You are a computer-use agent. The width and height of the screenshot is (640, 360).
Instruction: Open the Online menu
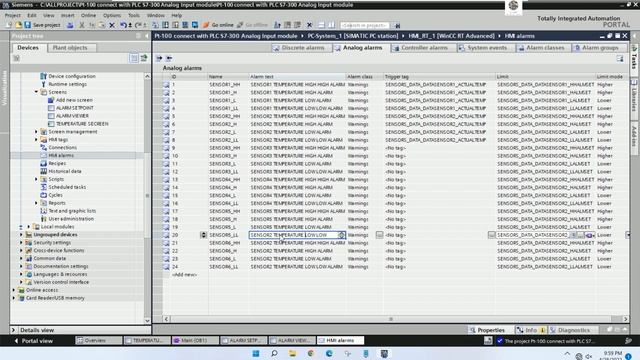(x=88, y=15)
